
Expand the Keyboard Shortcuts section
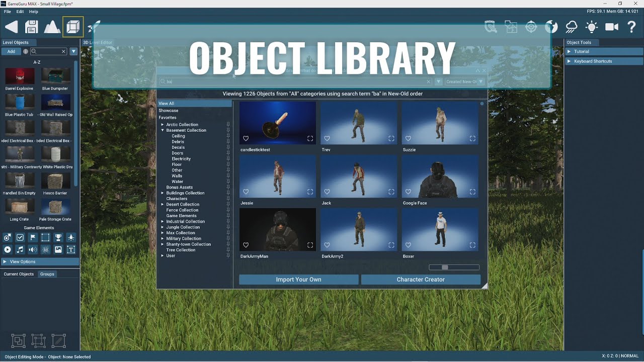click(603, 61)
